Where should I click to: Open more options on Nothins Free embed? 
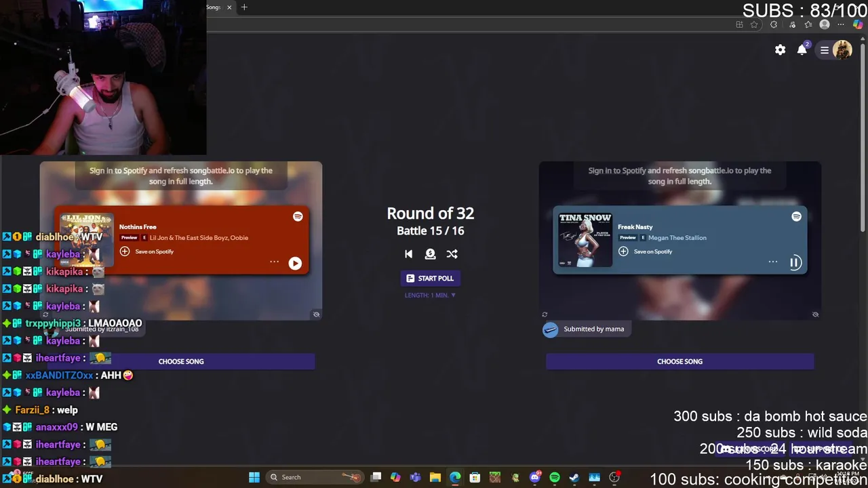pyautogui.click(x=274, y=262)
